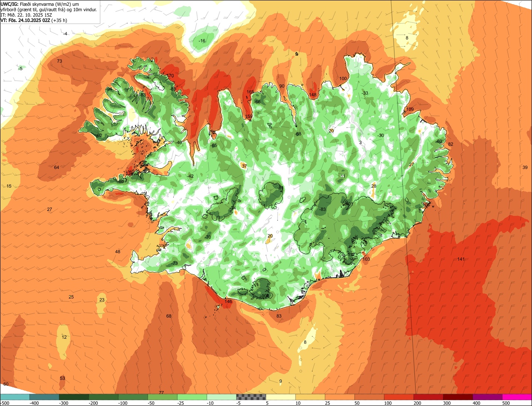Click the '170' value on the map

170,76
